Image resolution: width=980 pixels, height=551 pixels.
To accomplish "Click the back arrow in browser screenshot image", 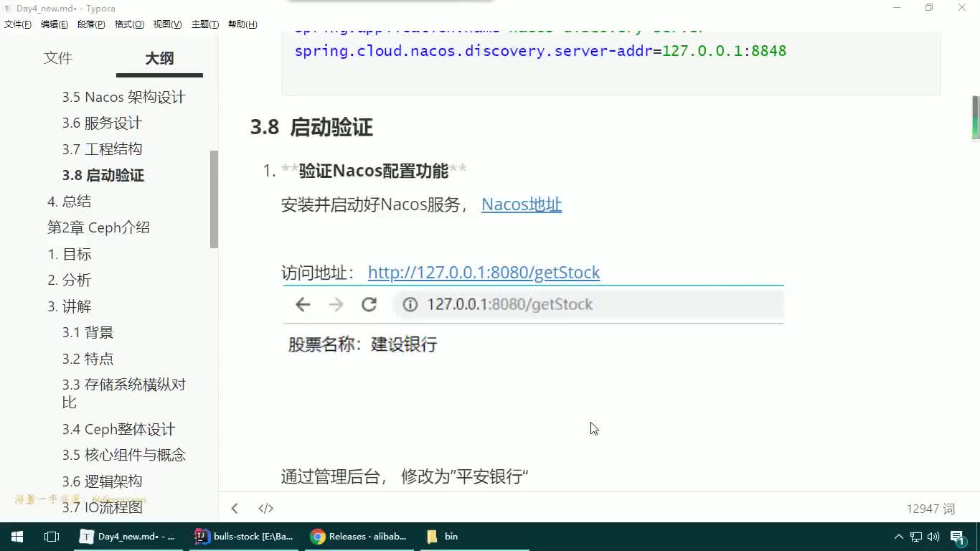I will point(303,305).
